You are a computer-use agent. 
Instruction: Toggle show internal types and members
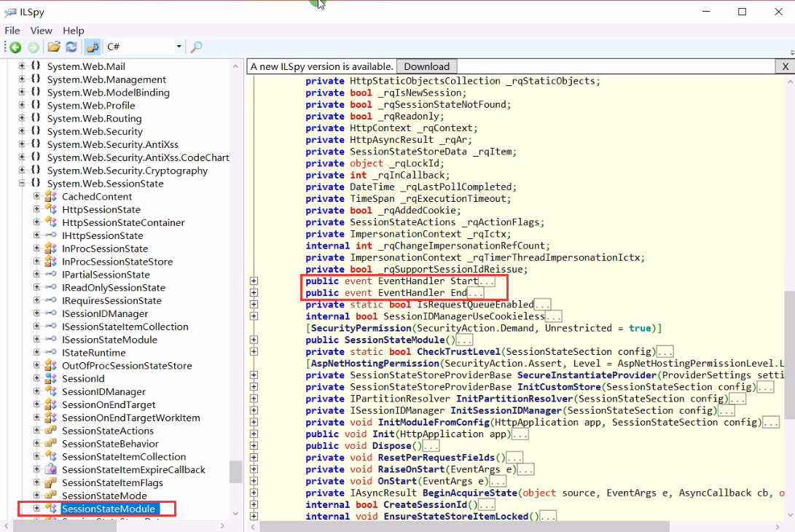tap(93, 47)
